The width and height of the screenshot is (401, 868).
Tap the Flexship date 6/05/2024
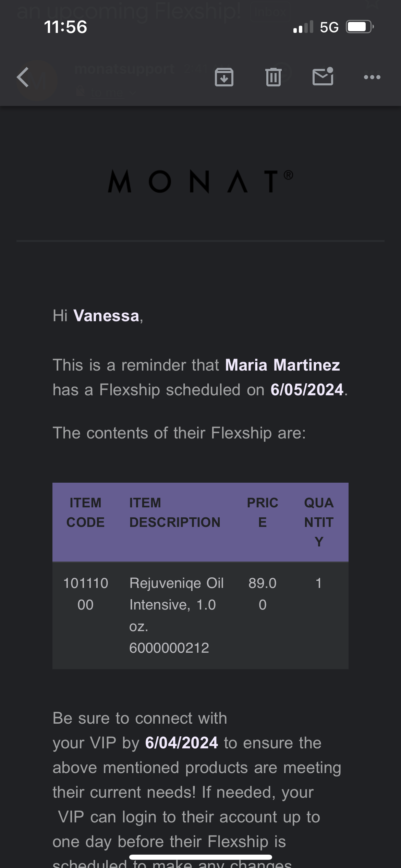[307, 390]
